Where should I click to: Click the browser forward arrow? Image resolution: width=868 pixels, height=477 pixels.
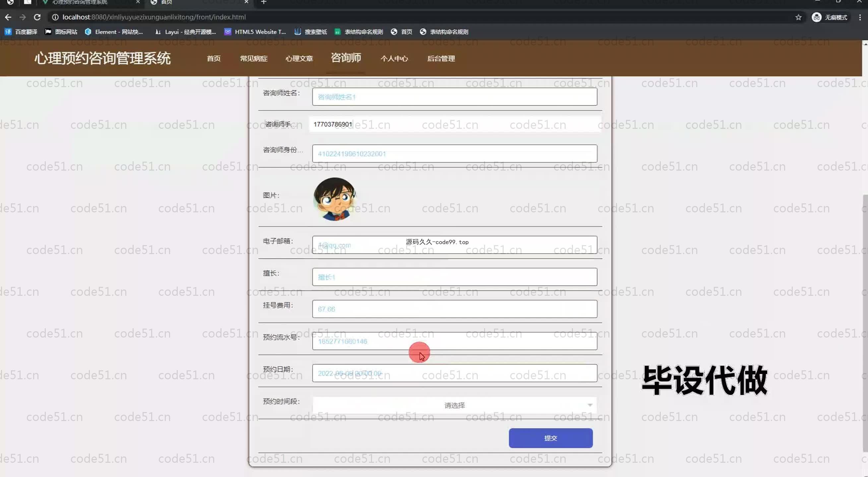23,17
